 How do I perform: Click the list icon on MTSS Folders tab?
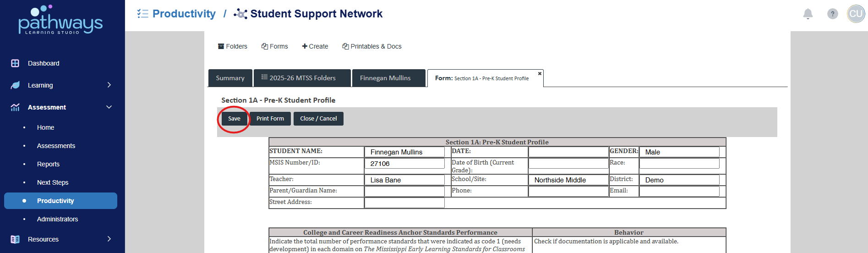264,77
